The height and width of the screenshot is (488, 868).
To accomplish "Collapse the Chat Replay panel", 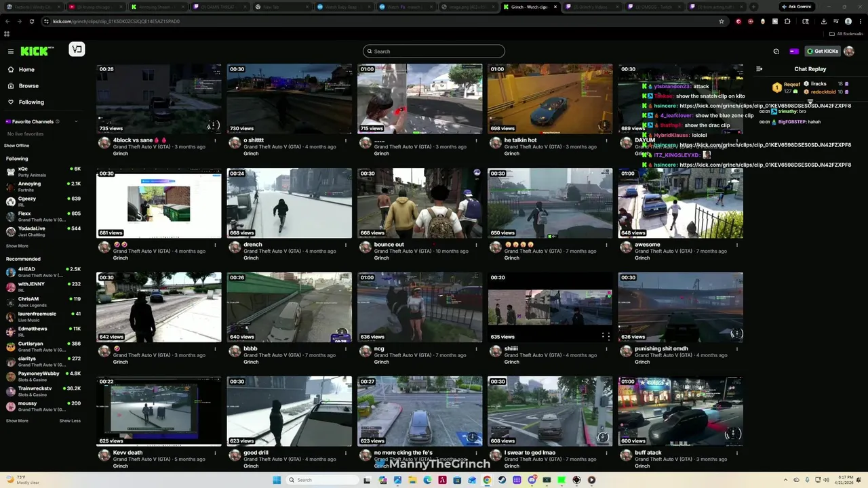I will pyautogui.click(x=759, y=69).
